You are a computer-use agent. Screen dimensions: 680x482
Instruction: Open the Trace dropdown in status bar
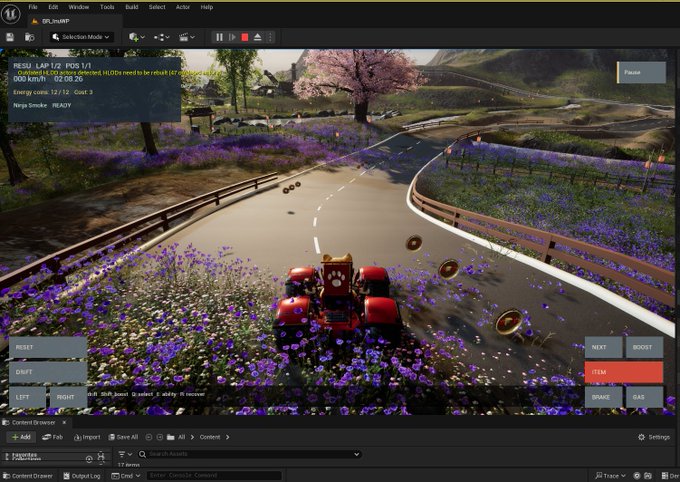(x=611, y=476)
